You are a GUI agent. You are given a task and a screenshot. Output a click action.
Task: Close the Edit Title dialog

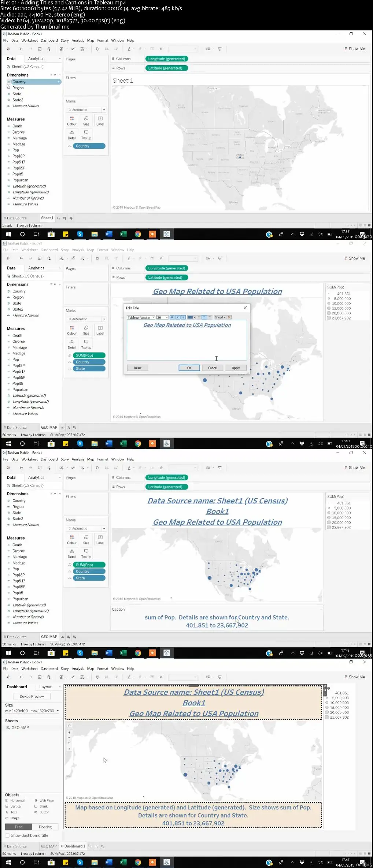(245, 308)
